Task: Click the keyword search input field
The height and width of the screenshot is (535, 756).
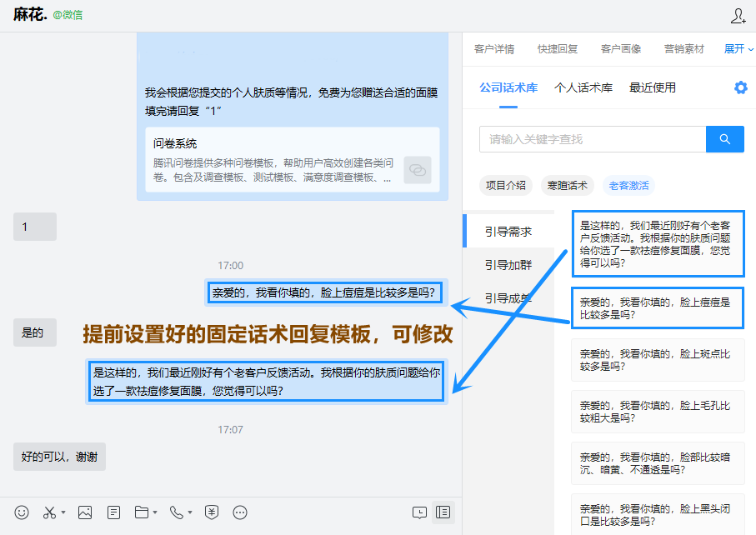Action: pos(592,139)
